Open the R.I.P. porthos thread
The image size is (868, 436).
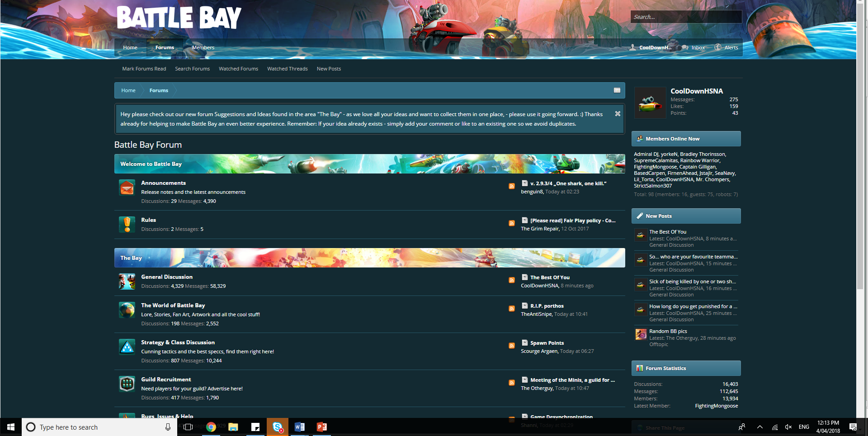pyautogui.click(x=547, y=306)
